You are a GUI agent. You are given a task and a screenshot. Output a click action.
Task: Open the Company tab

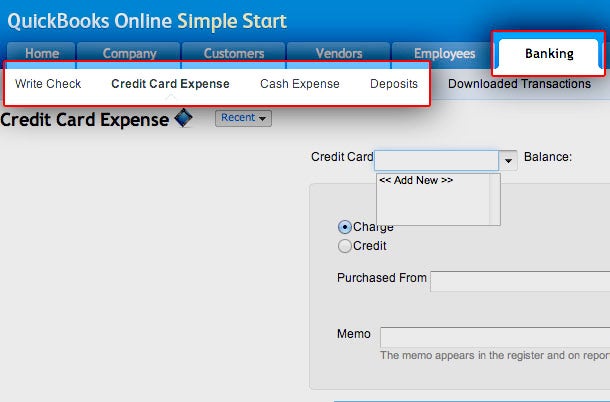129,53
